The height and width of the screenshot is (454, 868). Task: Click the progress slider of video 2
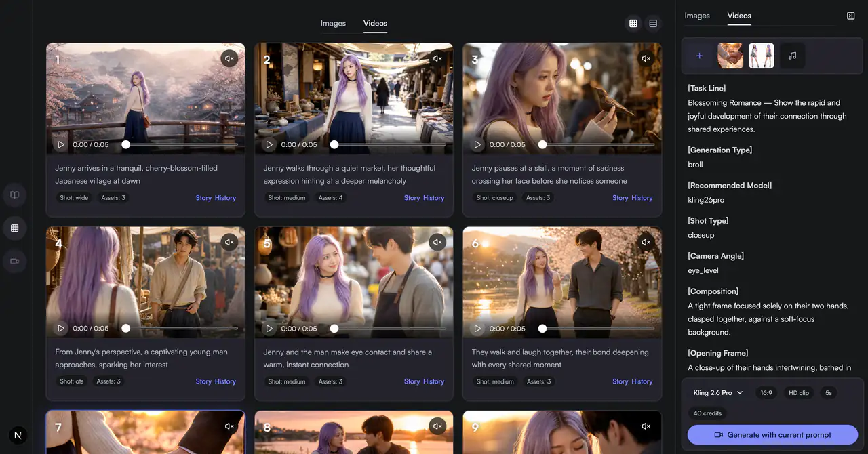point(389,144)
